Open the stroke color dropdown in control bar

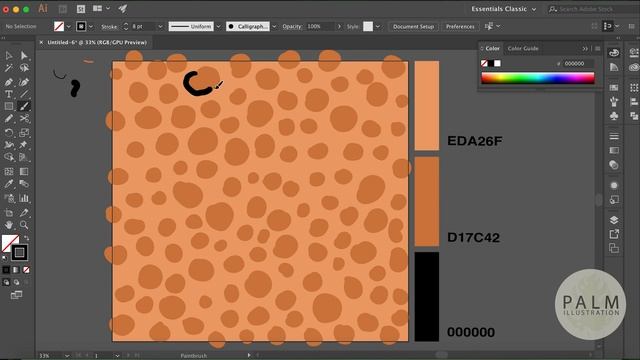(x=91, y=27)
